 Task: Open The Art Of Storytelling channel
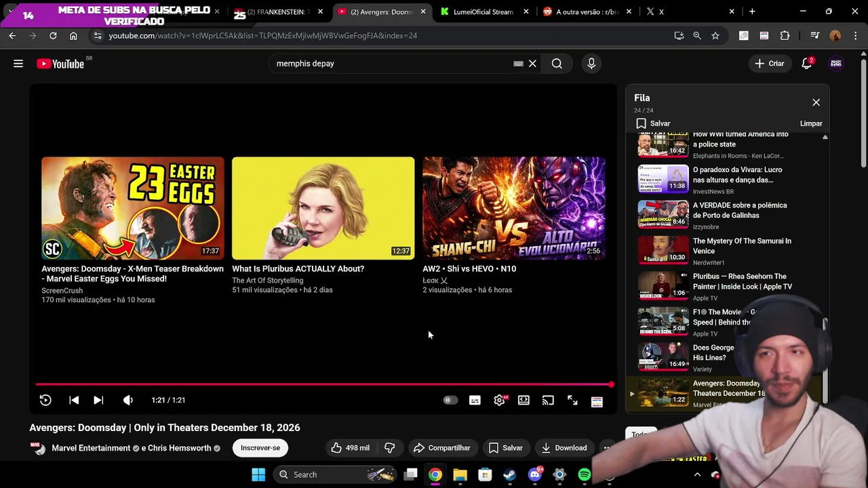(268, 281)
